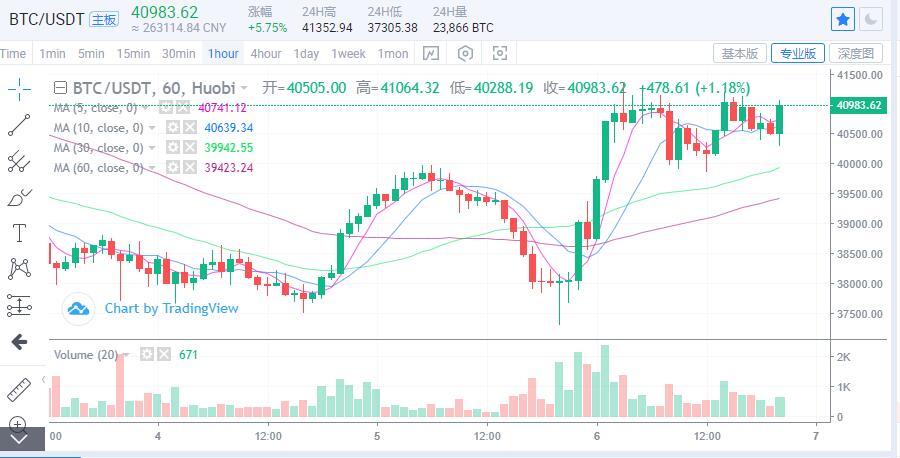Click the back arrow in left toolbar
The image size is (900, 458).
click(x=19, y=342)
